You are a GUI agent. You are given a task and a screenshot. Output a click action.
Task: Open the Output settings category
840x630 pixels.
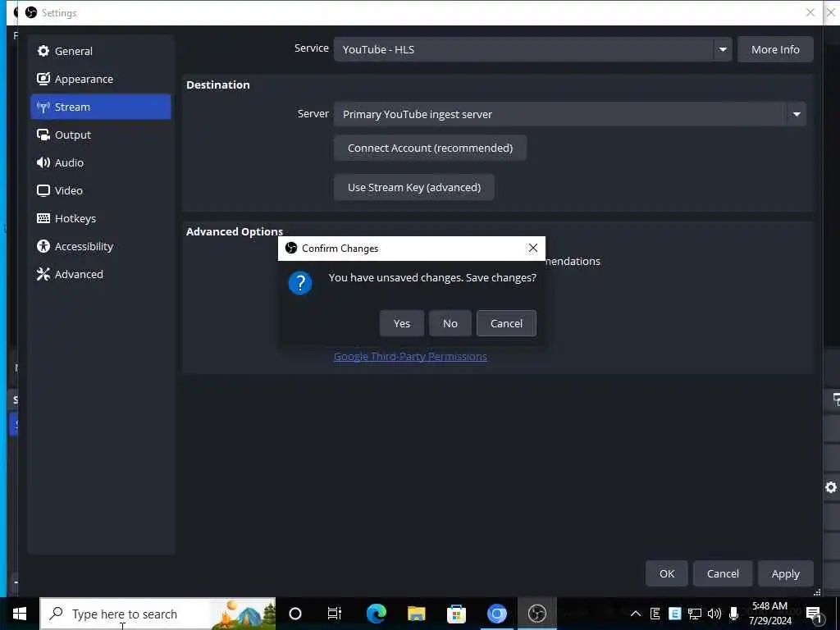101,135
